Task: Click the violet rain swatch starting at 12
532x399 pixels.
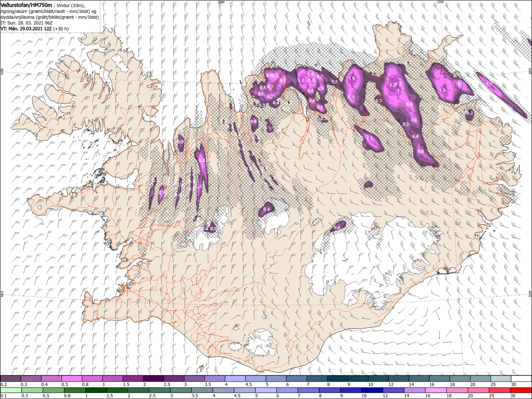Action: tap(393, 390)
